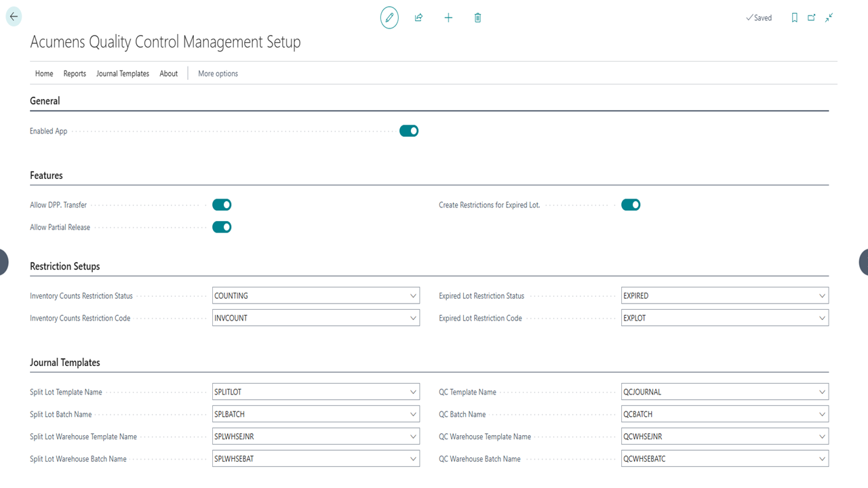Click the collapse page arrows icon
This screenshot has height=488, width=868.
[829, 18]
